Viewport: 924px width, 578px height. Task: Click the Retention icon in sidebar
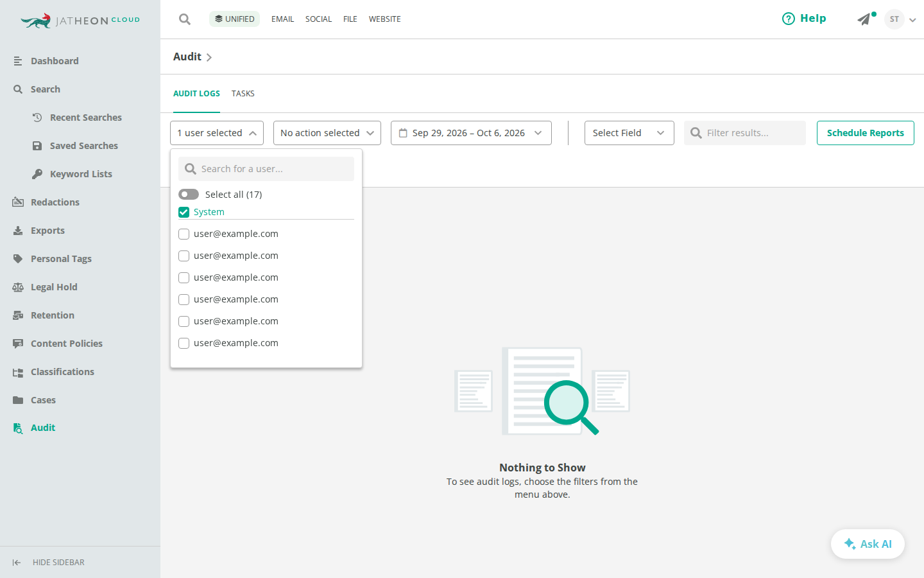[x=18, y=315]
